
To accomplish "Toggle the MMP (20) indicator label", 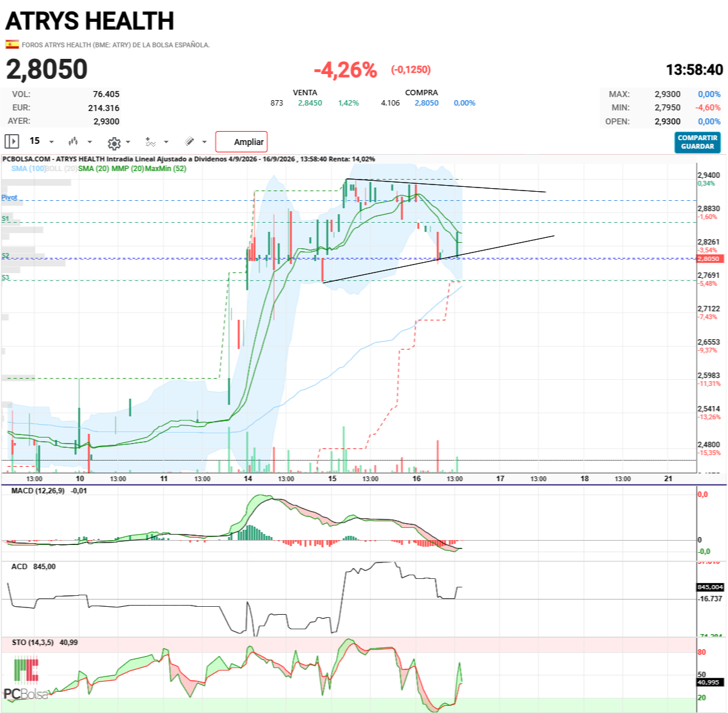I will [x=128, y=168].
